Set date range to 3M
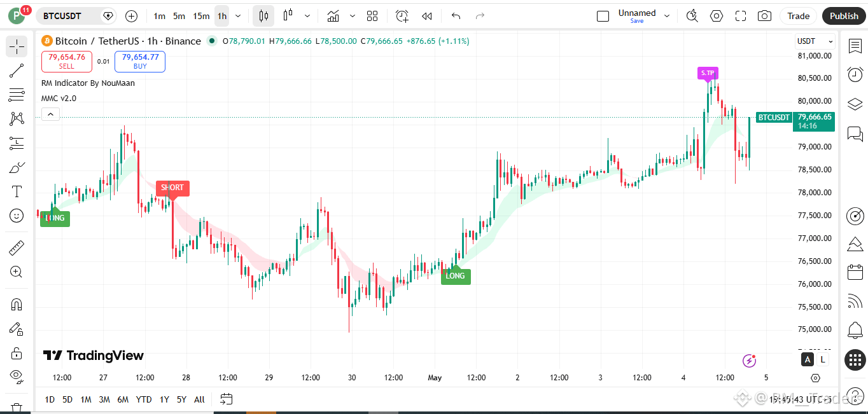 pyautogui.click(x=104, y=399)
